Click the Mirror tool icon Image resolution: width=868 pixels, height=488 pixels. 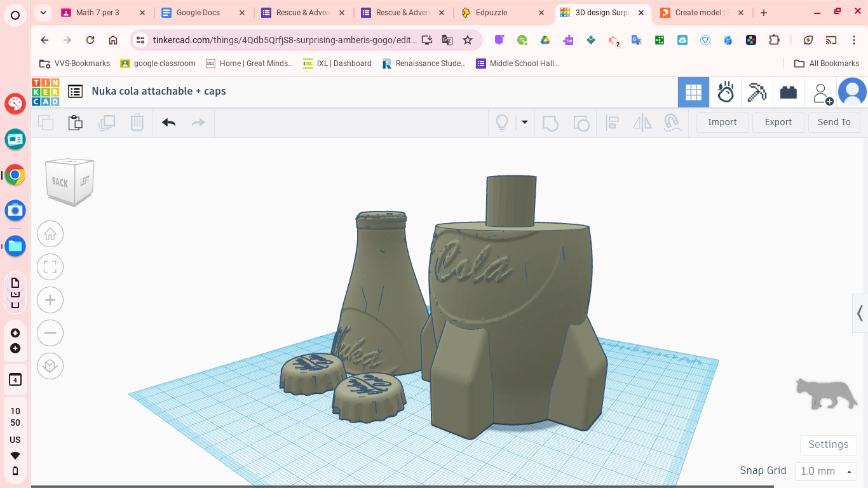pos(642,123)
